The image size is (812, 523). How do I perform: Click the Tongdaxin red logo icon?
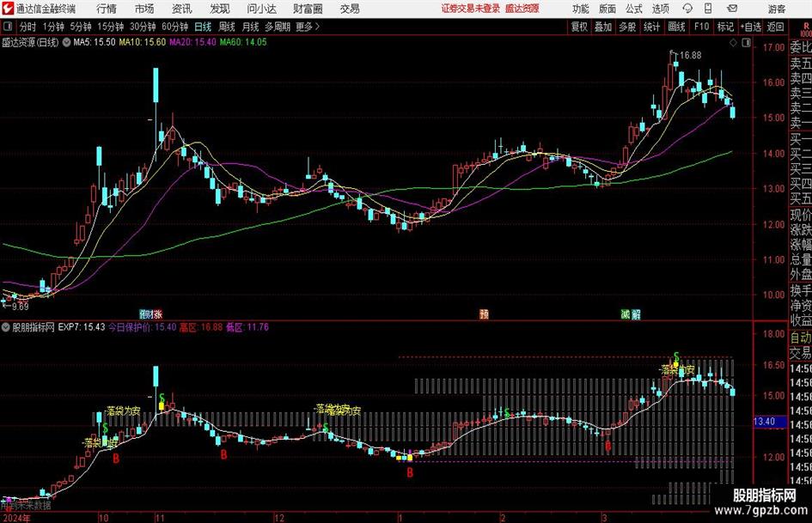tap(8, 9)
